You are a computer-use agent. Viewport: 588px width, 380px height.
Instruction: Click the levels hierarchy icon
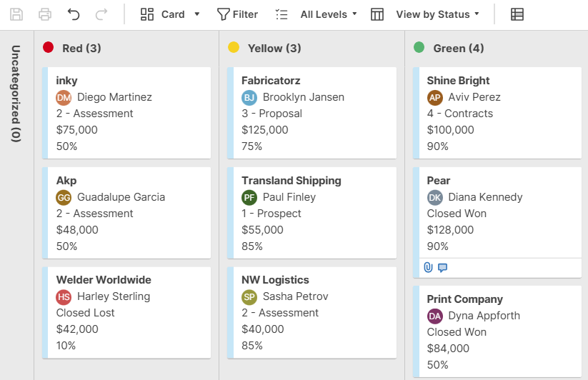click(281, 14)
